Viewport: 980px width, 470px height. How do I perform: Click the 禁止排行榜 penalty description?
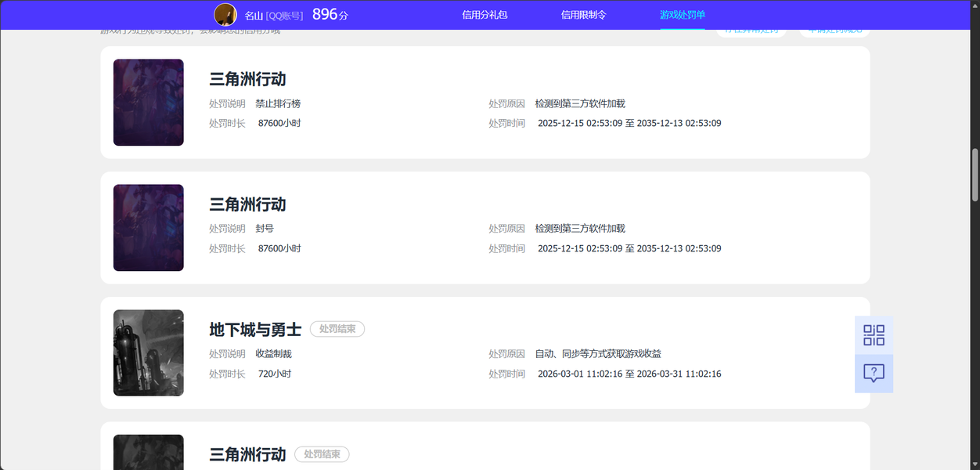[x=278, y=103]
